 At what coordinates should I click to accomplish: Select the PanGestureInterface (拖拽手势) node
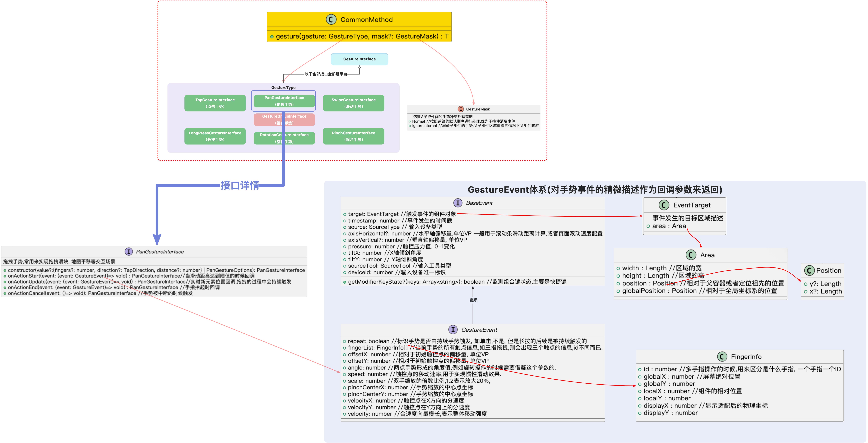(x=284, y=101)
